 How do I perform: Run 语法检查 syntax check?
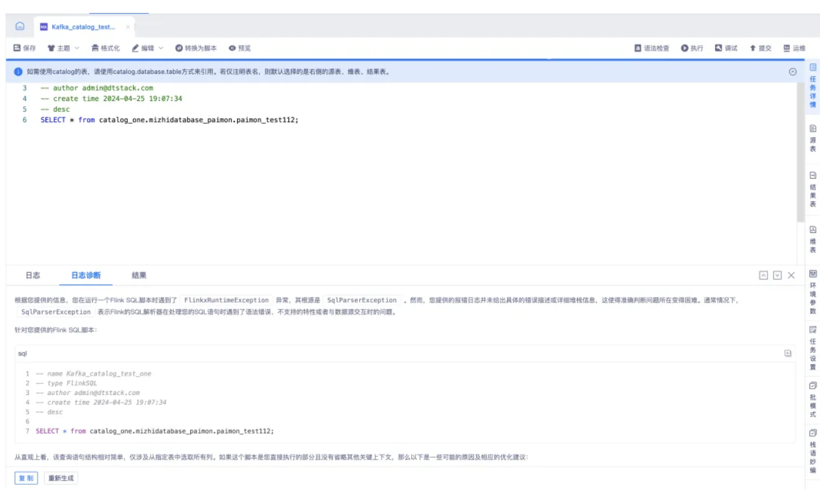[x=652, y=48]
